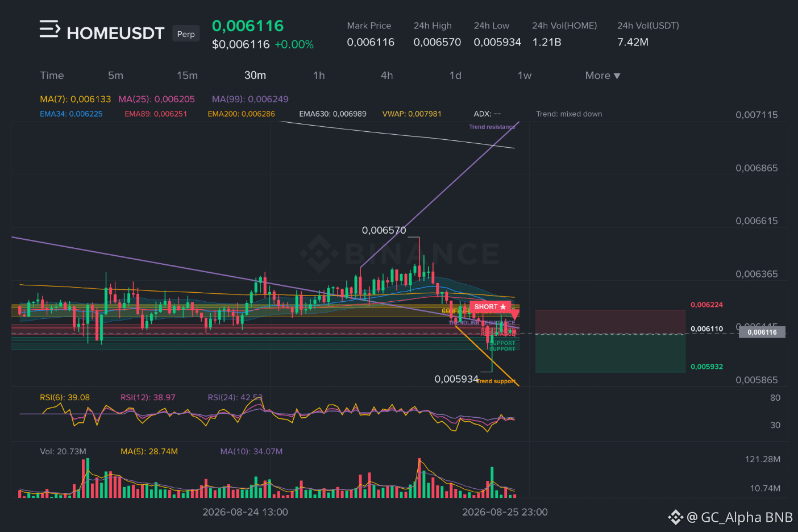The image size is (798, 532).
Task: Click the price axis value 0,006615
Action: tap(757, 221)
